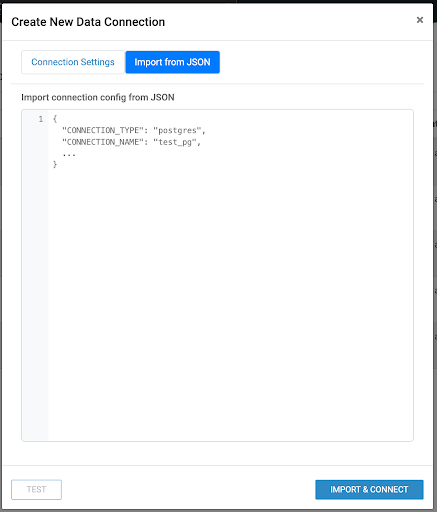Click the ellipsis line in JSON editor
The height and width of the screenshot is (512, 437).
click(x=69, y=155)
